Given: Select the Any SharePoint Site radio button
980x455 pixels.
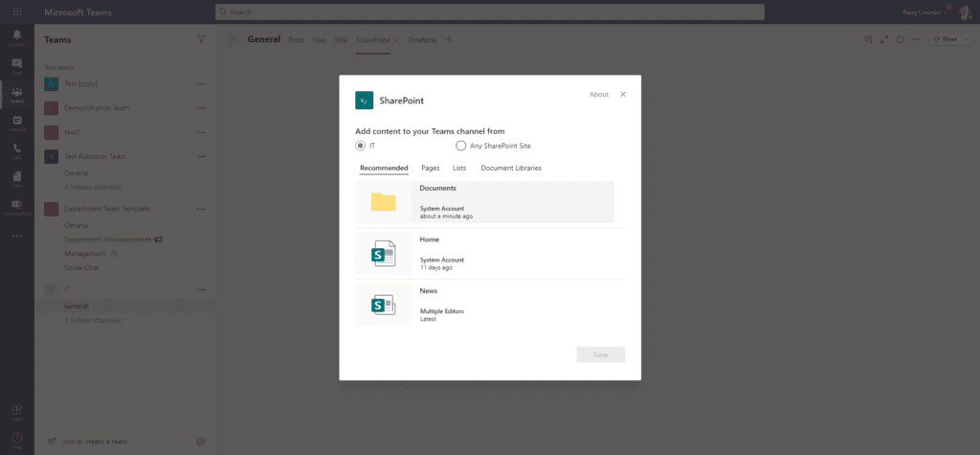Looking at the screenshot, I should 460,146.
